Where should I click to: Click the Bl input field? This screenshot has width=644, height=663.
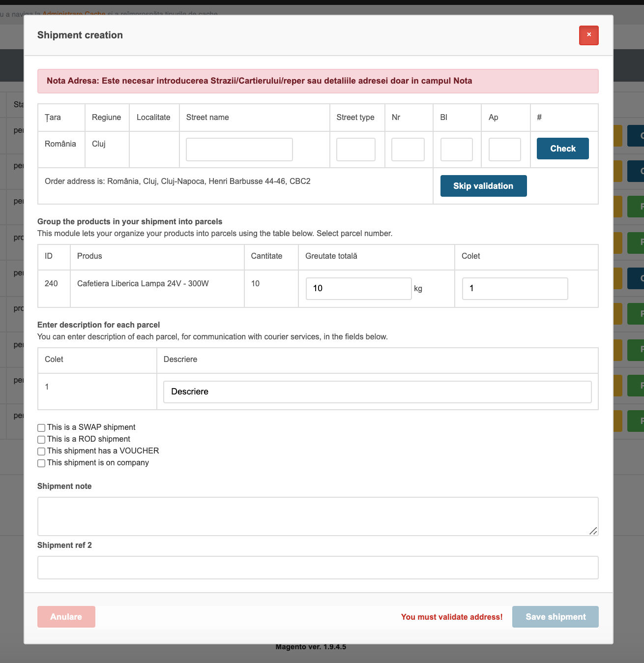pyautogui.click(x=457, y=150)
